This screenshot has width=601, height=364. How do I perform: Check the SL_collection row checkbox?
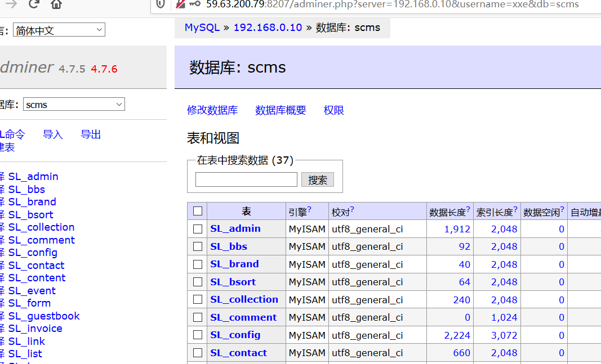pos(198,300)
